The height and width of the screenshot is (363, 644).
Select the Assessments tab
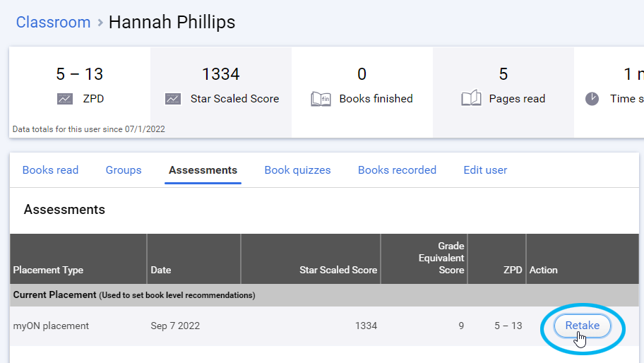click(x=203, y=170)
